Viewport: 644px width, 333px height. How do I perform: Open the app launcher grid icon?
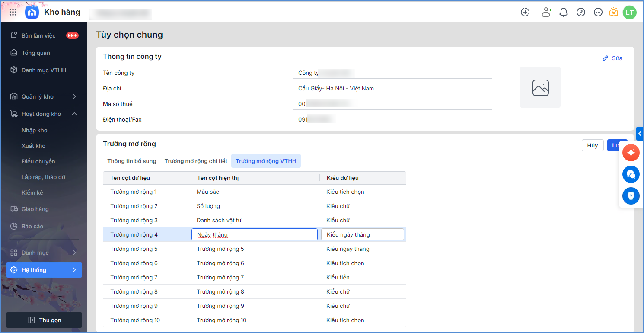pos(13,12)
